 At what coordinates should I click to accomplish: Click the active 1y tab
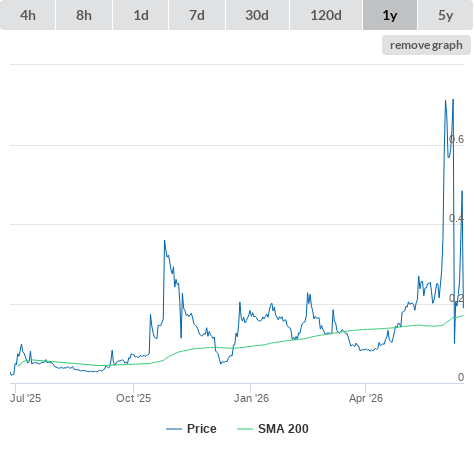pyautogui.click(x=390, y=15)
